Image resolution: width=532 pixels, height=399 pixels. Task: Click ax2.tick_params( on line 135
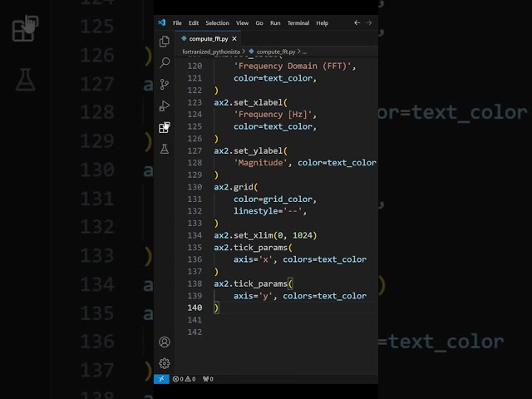(x=253, y=248)
